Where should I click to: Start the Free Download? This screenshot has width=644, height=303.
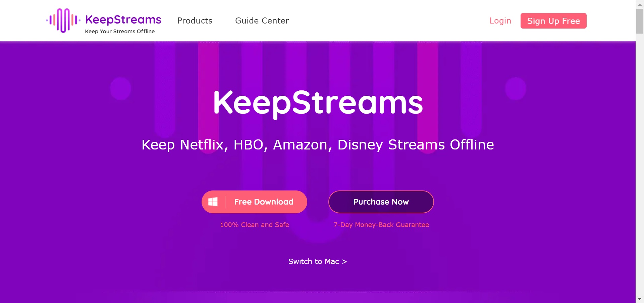[254, 202]
